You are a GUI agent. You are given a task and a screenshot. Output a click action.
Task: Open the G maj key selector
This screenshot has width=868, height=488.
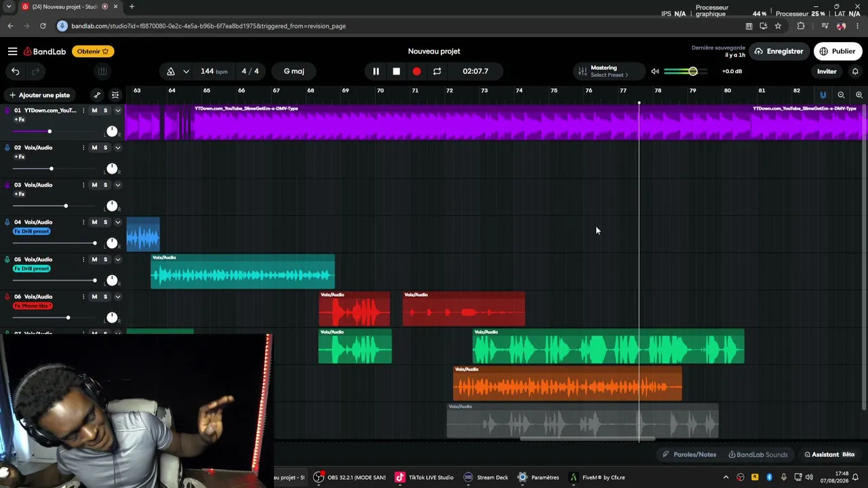pos(294,71)
